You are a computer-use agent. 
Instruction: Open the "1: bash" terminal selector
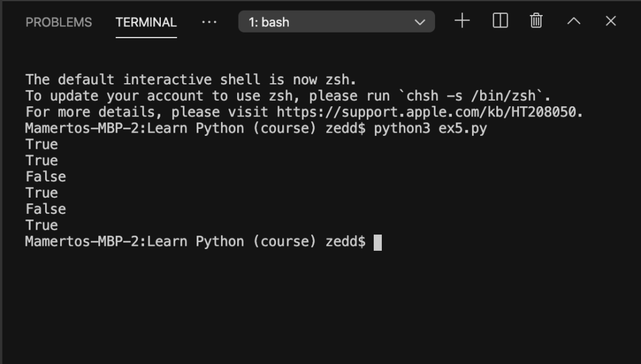point(336,22)
